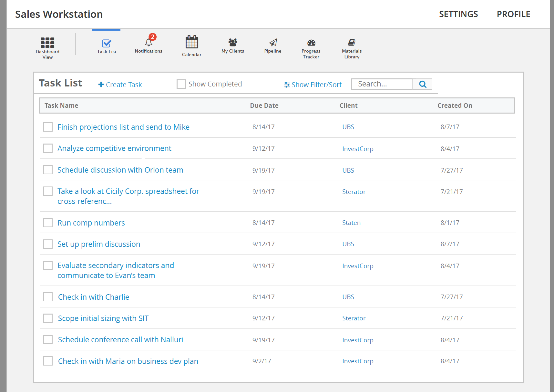Sort by Client column header
The height and width of the screenshot is (392, 554).
[x=348, y=106]
